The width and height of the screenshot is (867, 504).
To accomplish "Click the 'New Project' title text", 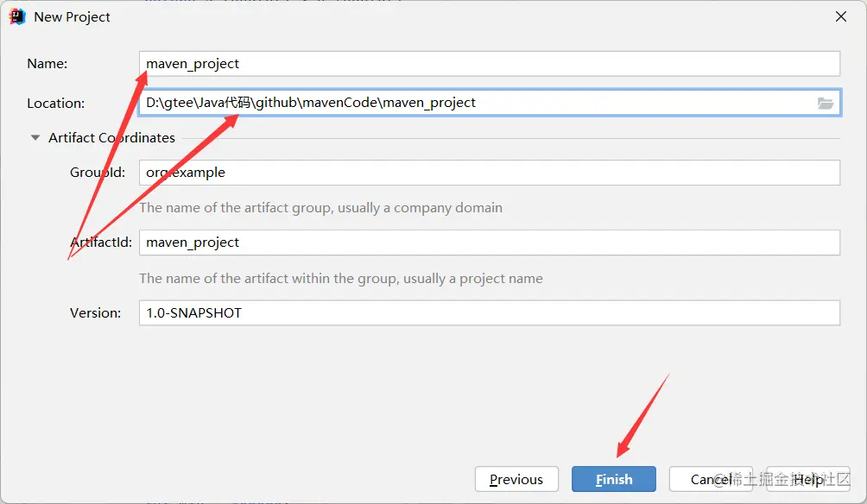I will click(x=72, y=17).
